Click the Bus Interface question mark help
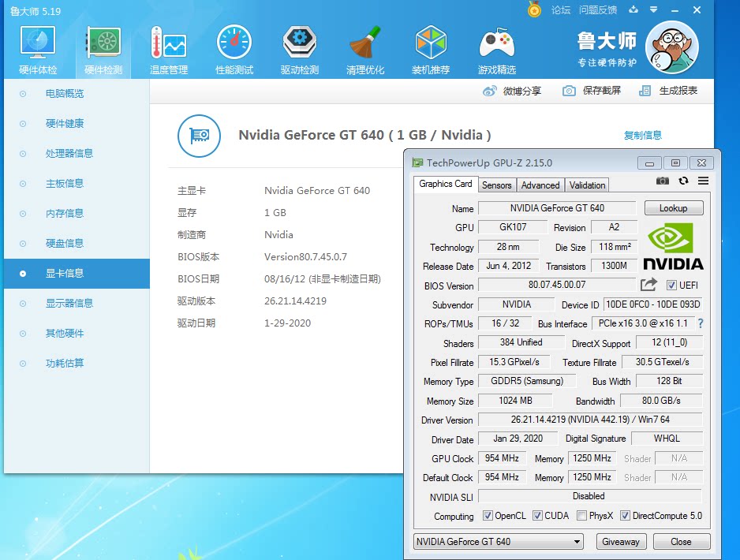The image size is (740, 560). click(x=701, y=323)
